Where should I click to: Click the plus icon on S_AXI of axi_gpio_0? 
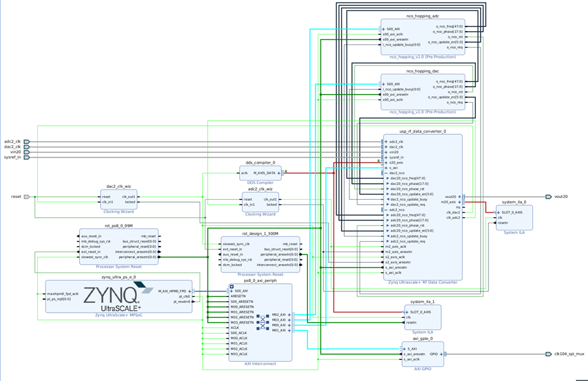pos(404,349)
